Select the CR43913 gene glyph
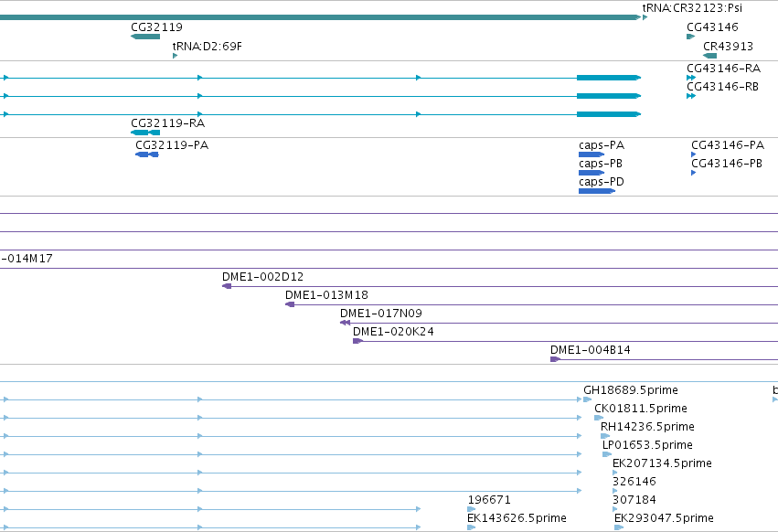778x532 pixels. 710,56
